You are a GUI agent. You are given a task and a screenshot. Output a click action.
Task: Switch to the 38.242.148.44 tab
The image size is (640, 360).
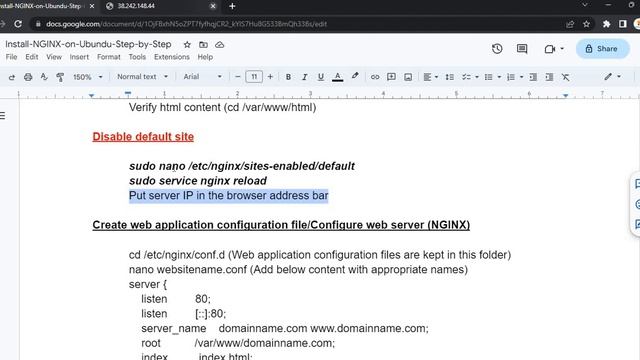coord(157,6)
